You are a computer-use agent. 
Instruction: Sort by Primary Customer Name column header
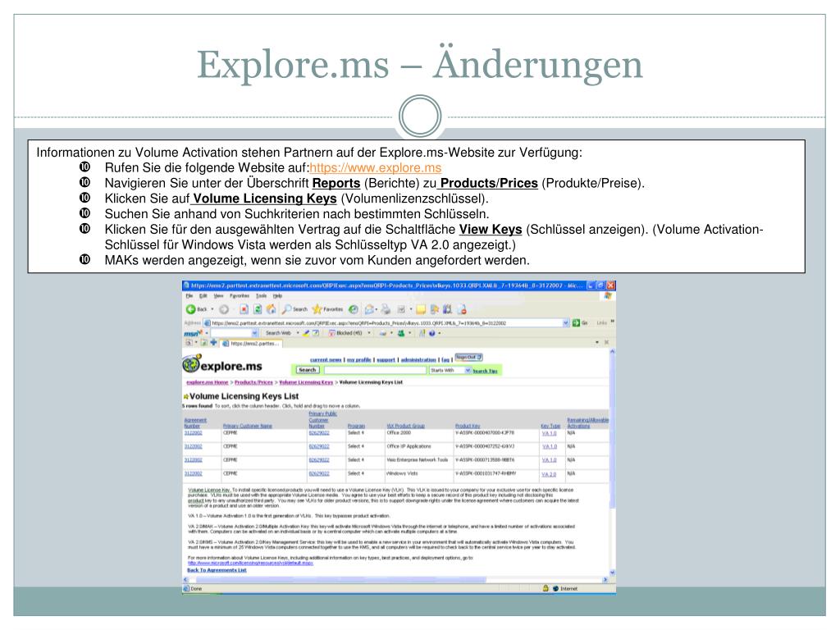pos(248,426)
